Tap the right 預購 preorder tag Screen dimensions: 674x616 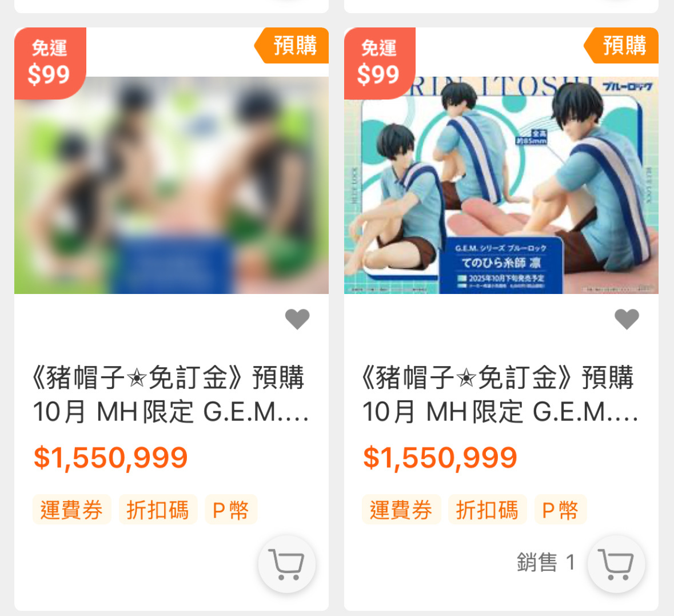tap(621, 46)
